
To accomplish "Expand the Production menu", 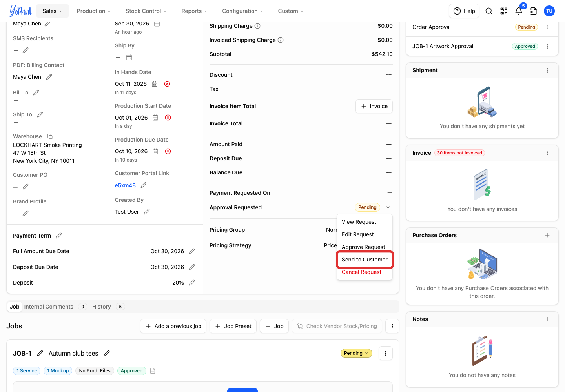I will [x=94, y=11].
